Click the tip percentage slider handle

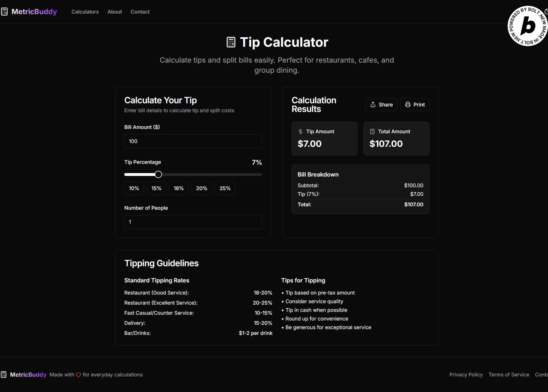tap(158, 174)
